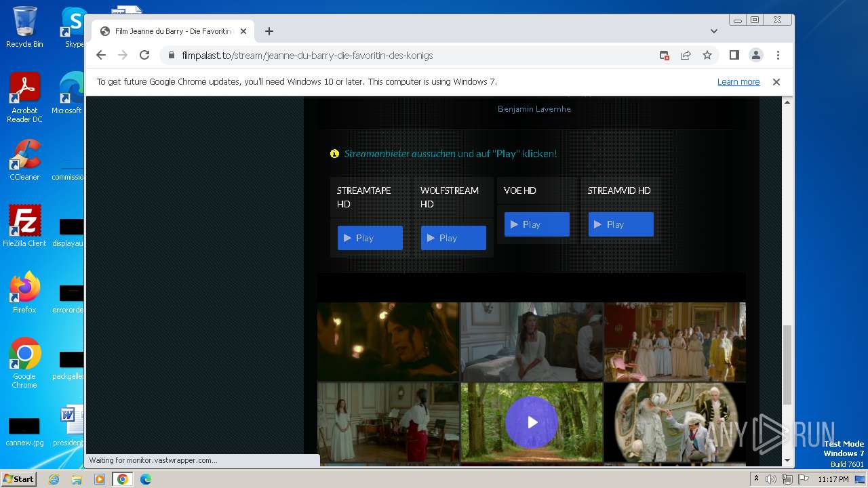The height and width of the screenshot is (488, 868).
Task: Open File Explorer from taskbar
Action: (77, 479)
